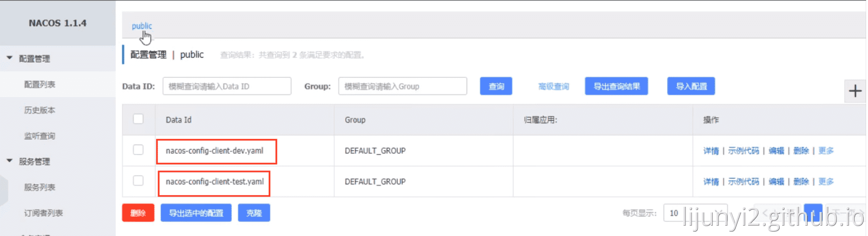Collapse the 配置管理 sidebar section

click(x=9, y=58)
